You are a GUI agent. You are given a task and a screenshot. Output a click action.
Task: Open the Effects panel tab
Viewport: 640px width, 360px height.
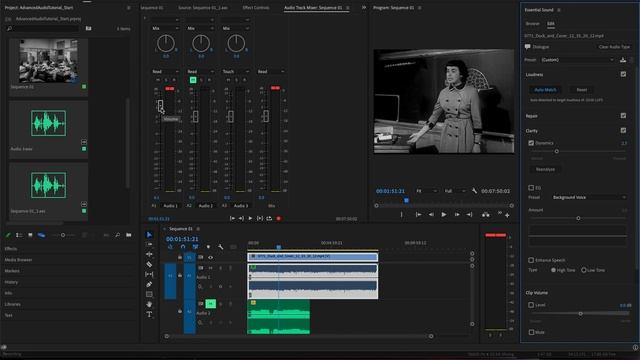[11, 249]
